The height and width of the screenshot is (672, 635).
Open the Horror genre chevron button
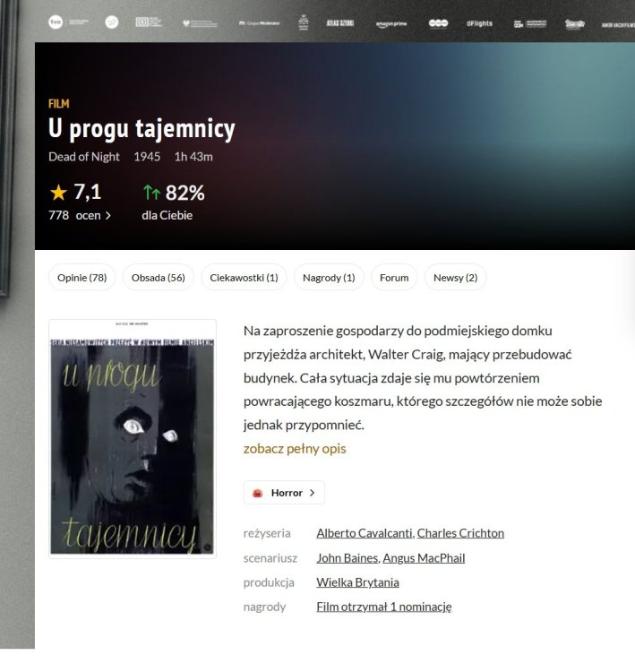pyautogui.click(x=311, y=493)
